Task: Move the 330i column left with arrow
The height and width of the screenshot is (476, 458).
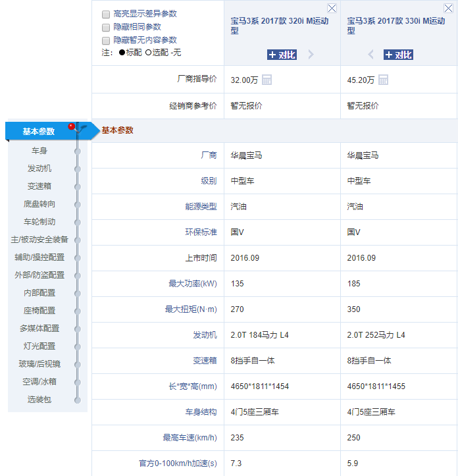Action: pyautogui.click(x=370, y=55)
